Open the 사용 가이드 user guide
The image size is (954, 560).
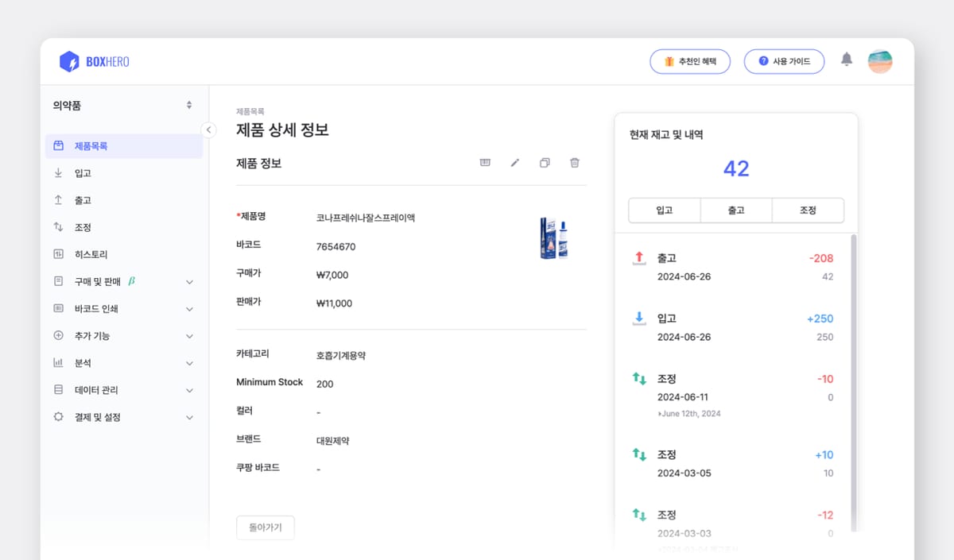pyautogui.click(x=784, y=60)
